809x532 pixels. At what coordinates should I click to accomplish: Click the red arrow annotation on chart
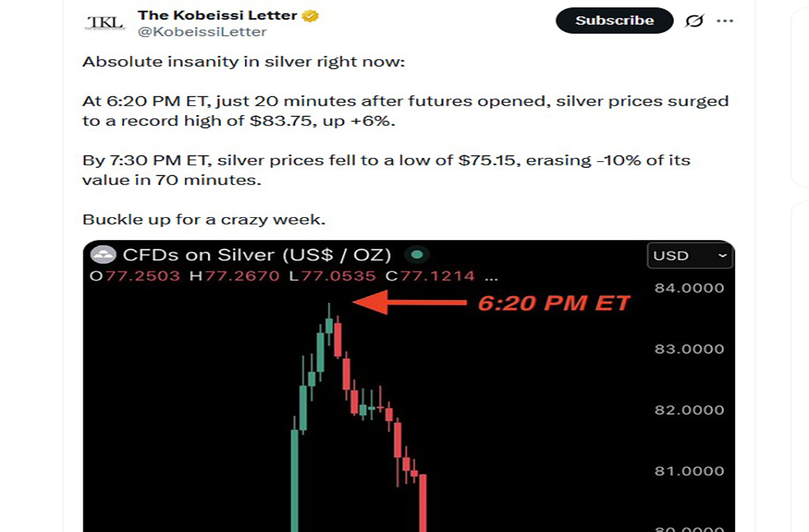click(x=409, y=303)
